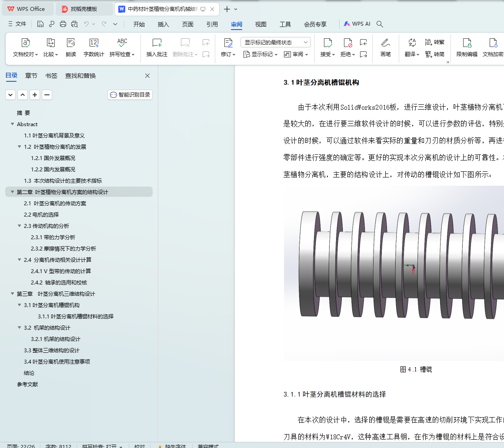Open Show Markup (显示标记) options
The height and width of the screenshot is (448, 504).
pyautogui.click(x=260, y=54)
